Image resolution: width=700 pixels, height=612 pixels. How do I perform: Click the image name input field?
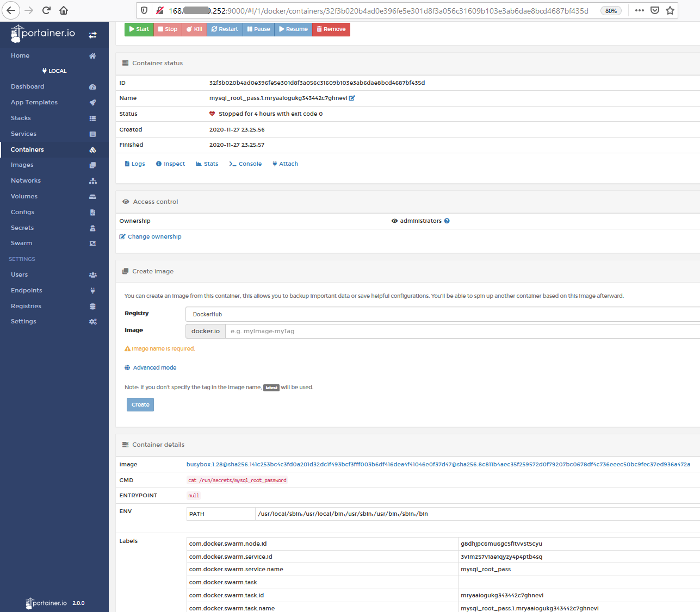click(x=463, y=331)
